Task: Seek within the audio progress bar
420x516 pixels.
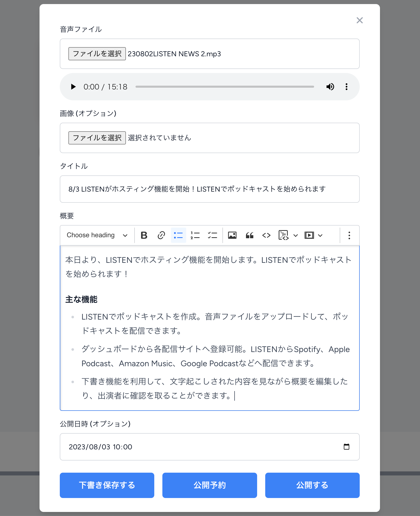Action: (225, 87)
